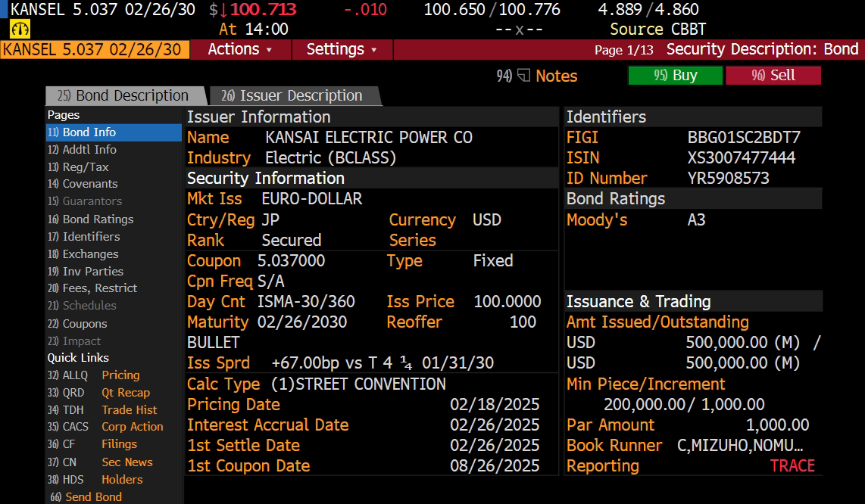Click the Book Runner C,MIZUHO,NOMU… value

(x=740, y=446)
